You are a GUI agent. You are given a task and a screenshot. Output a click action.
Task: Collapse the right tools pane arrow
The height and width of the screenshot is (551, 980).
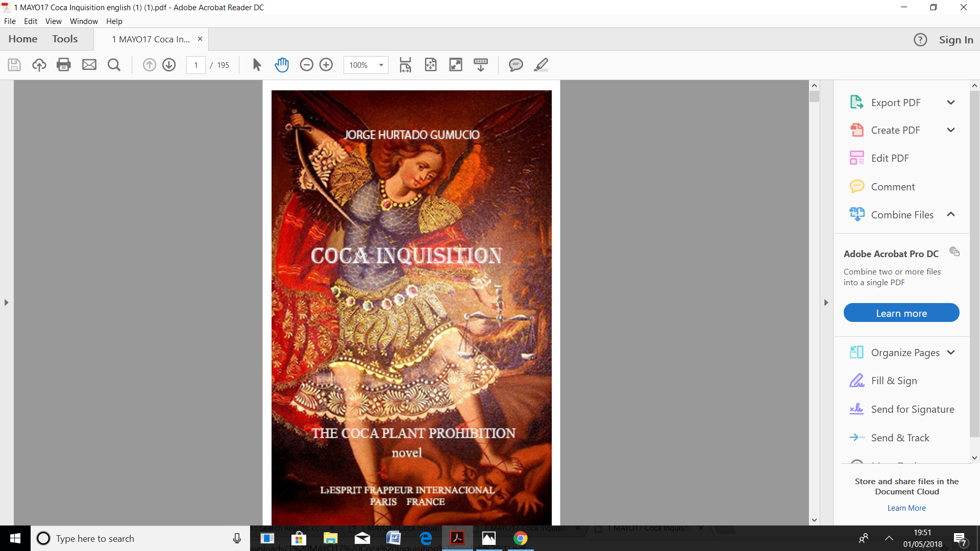[x=826, y=303]
